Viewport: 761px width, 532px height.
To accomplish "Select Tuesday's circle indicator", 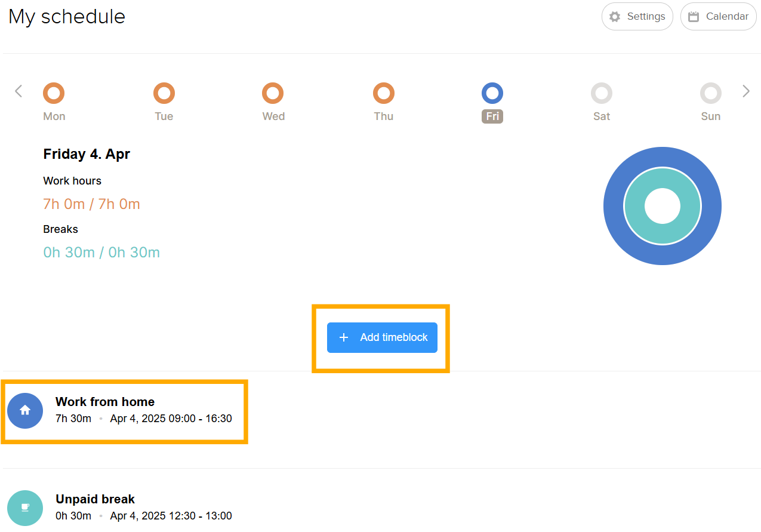I will tap(164, 93).
